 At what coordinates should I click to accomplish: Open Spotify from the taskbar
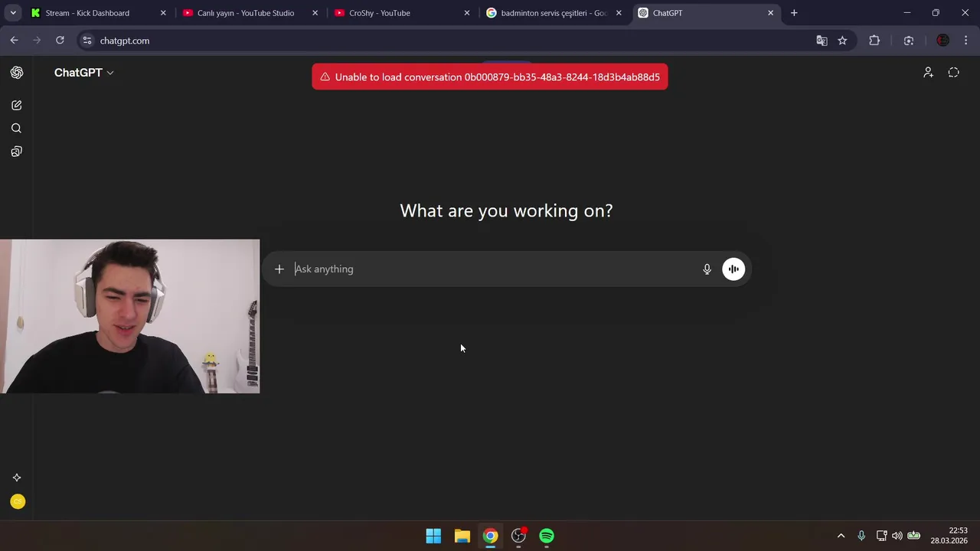coord(547,536)
